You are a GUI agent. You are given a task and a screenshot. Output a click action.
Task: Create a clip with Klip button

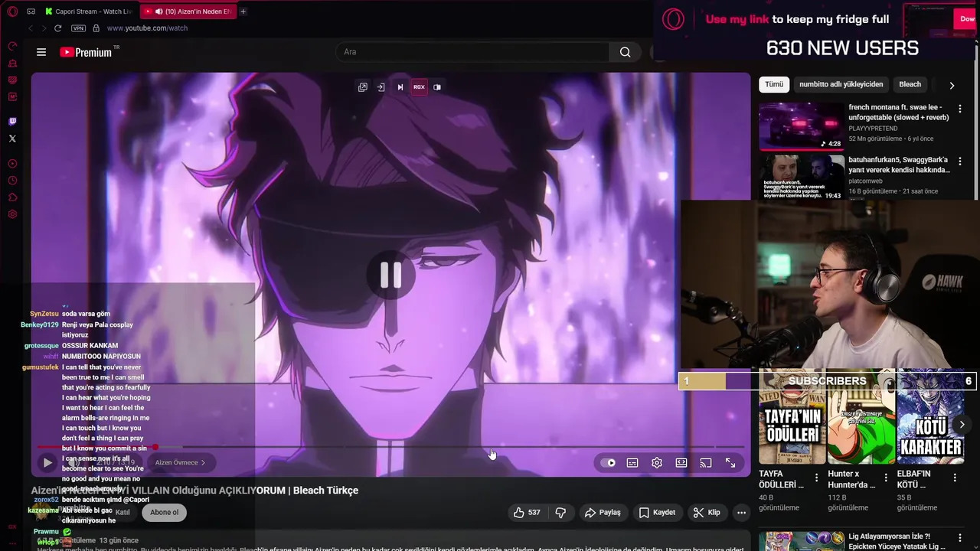(x=707, y=513)
